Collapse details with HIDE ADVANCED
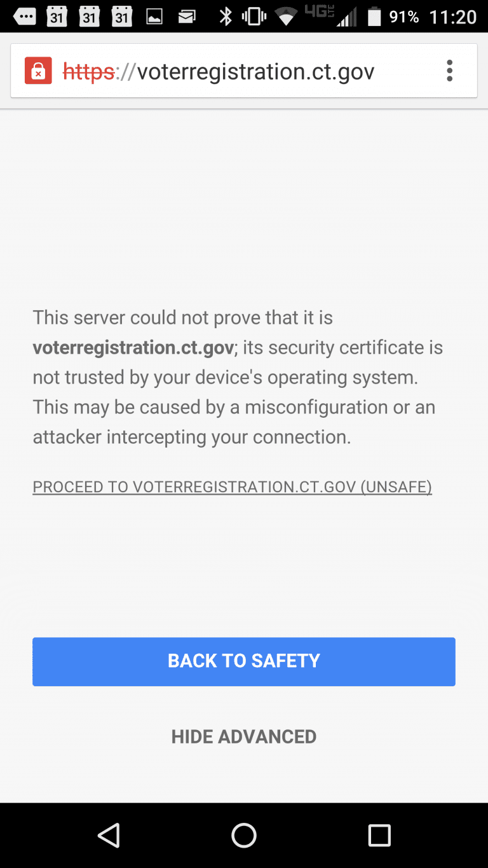This screenshot has height=868, width=488. click(244, 736)
